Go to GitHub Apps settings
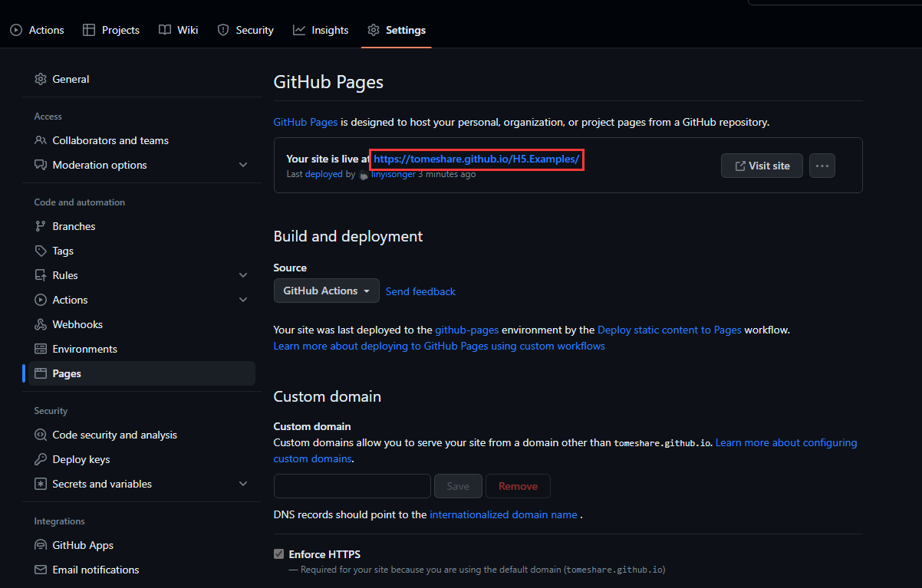This screenshot has height=588, width=922. pos(142,545)
